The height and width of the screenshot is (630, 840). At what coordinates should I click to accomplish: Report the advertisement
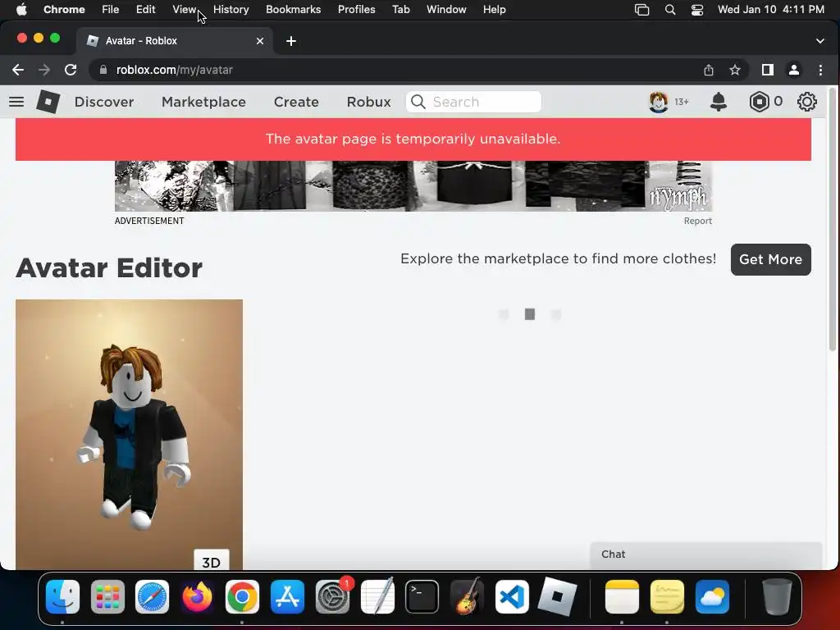click(697, 221)
